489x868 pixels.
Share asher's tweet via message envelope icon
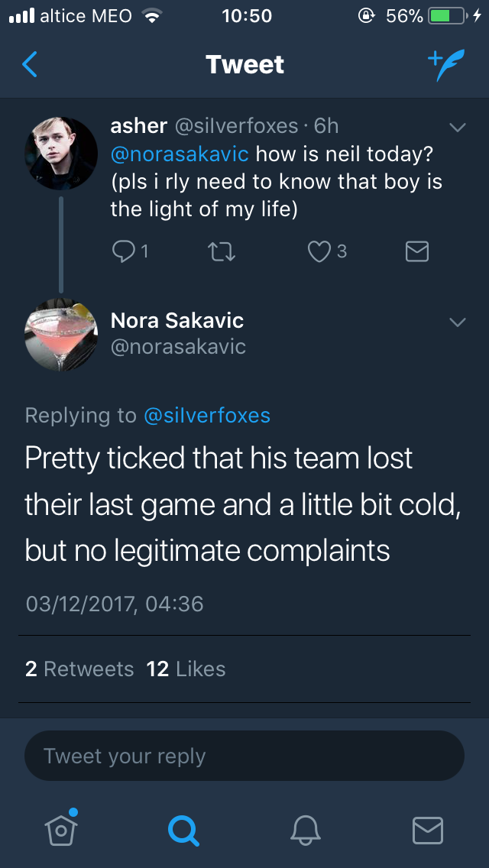click(x=416, y=251)
